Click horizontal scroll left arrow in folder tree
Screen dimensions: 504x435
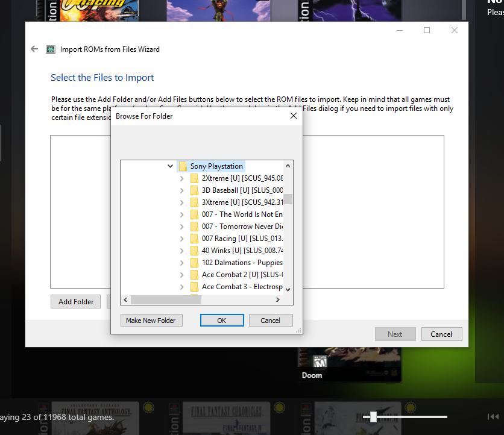point(125,299)
